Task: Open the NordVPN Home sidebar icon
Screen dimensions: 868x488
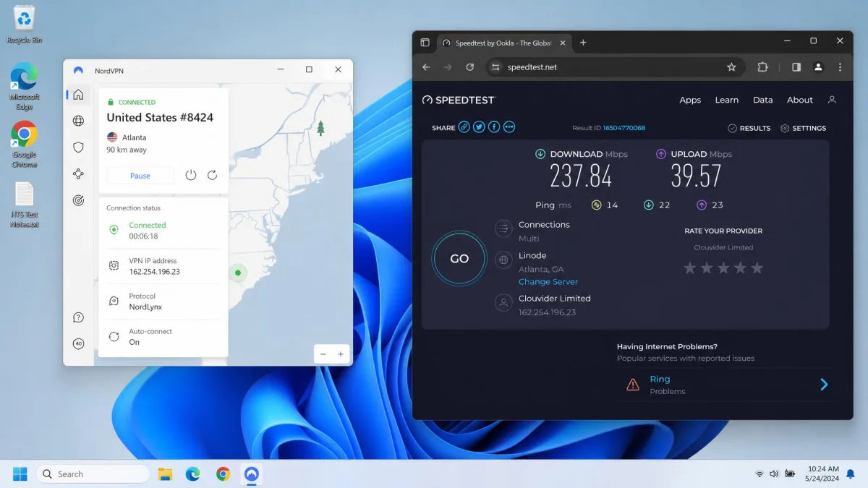Action: click(78, 95)
